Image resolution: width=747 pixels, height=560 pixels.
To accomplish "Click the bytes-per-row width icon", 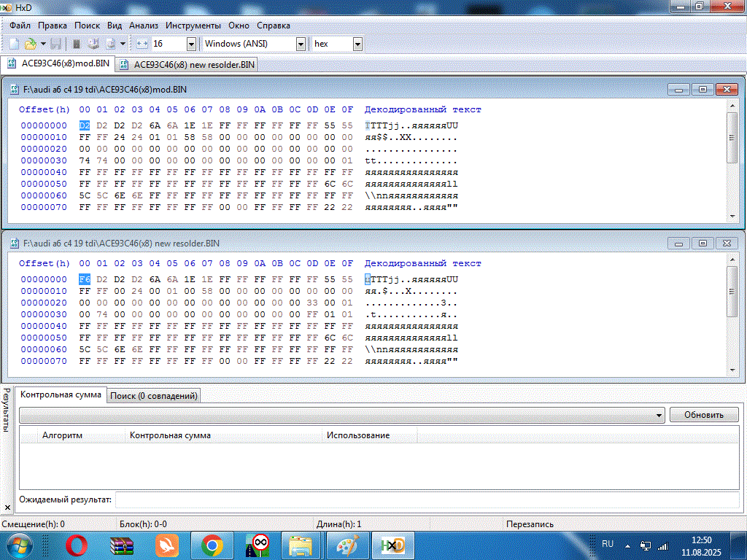I will coord(142,44).
